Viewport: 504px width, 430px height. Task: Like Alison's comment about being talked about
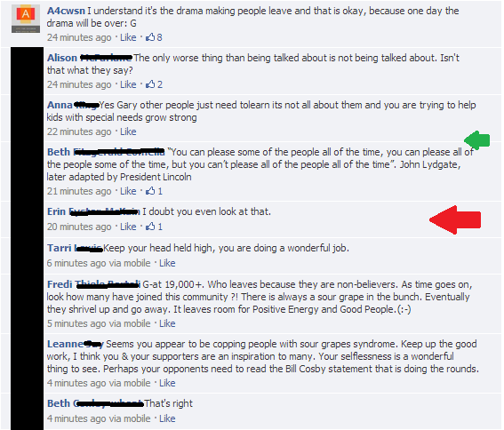pyautogui.click(x=128, y=84)
